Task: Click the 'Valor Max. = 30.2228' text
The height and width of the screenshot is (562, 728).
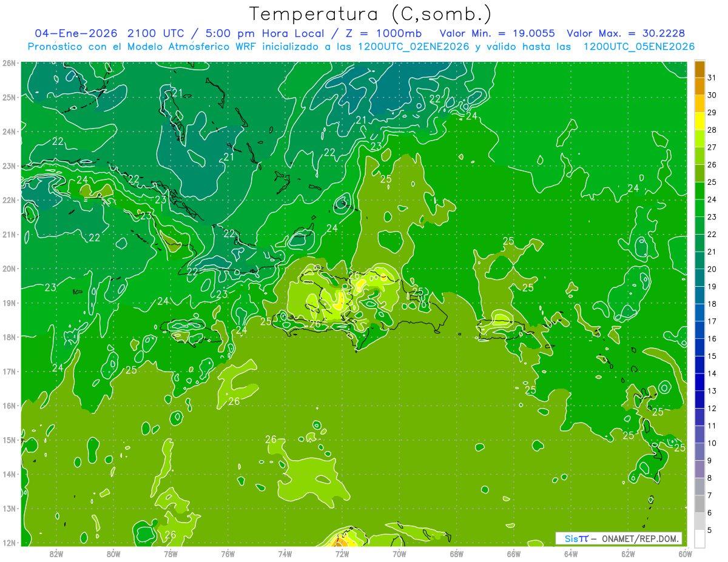Action: tap(625, 33)
